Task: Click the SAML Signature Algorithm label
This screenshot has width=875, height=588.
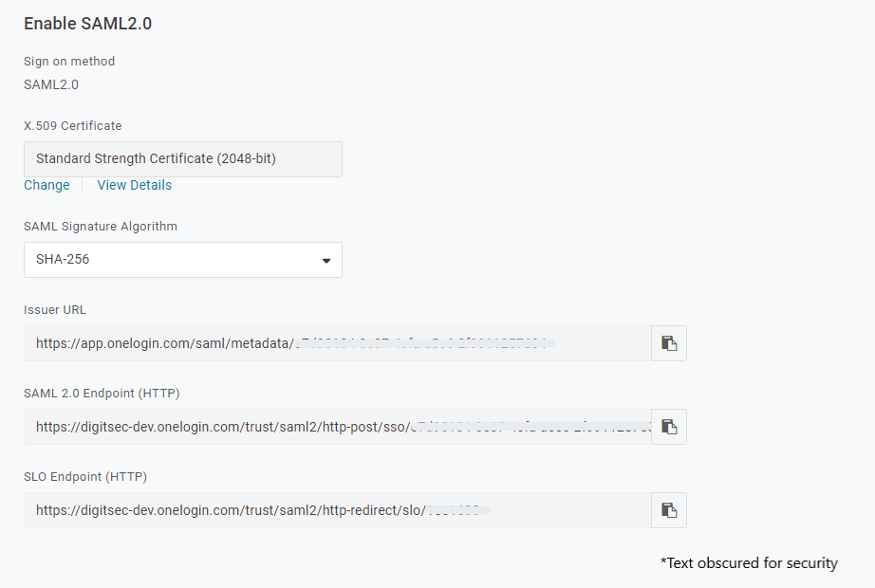Action: 100,226
